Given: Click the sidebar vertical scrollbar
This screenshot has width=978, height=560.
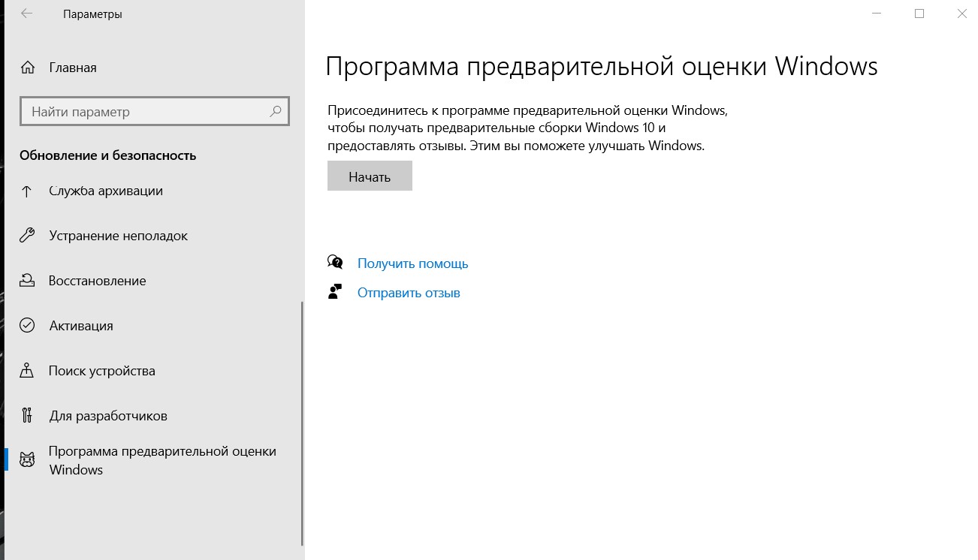Looking at the screenshot, I should coord(302,423).
